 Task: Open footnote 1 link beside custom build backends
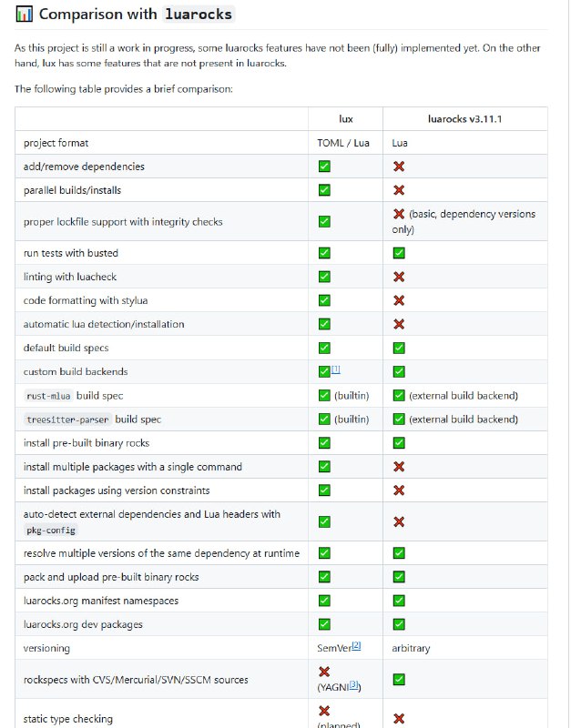[x=335, y=369]
